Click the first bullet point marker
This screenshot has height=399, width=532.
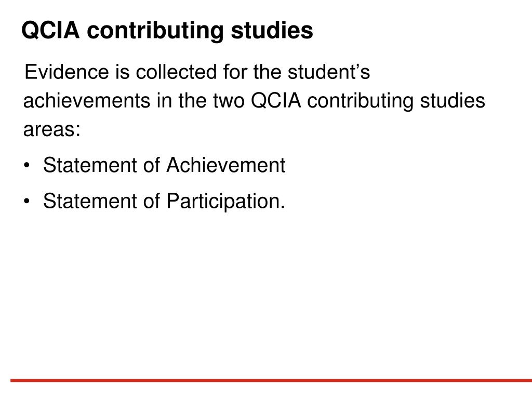click(27, 166)
